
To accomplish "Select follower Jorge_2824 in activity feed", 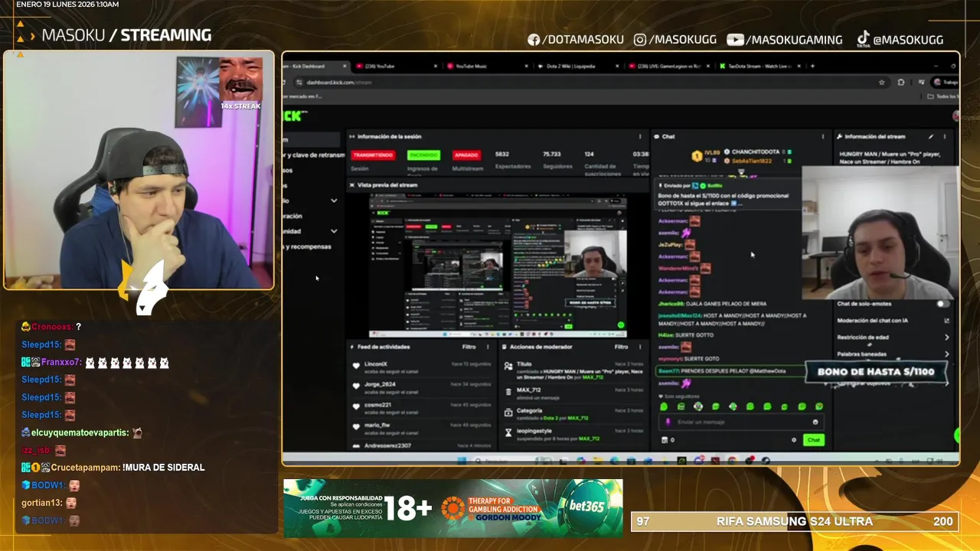I will 379,384.
